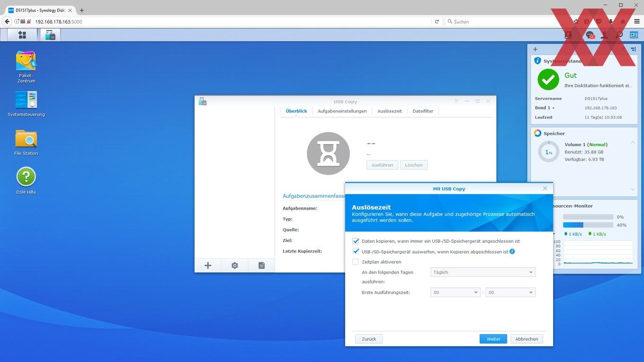Open the DSM Hilfe shortcut
The image size is (644, 362).
click(x=26, y=181)
